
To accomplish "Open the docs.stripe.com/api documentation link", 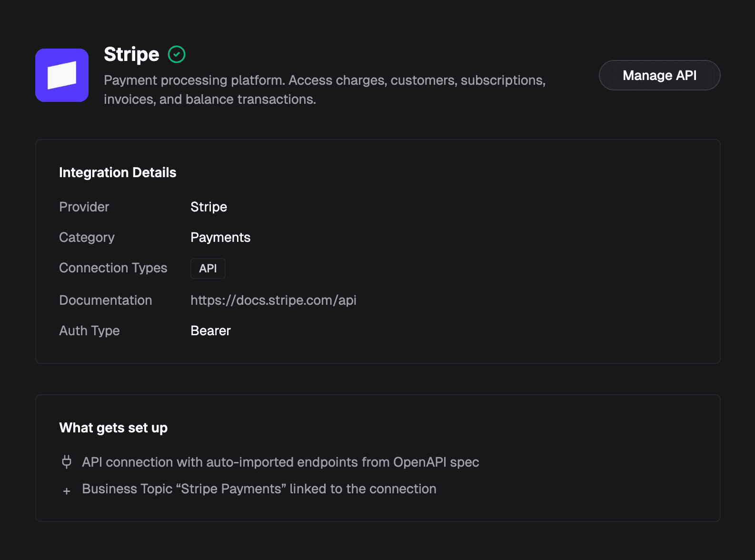I will (x=273, y=300).
